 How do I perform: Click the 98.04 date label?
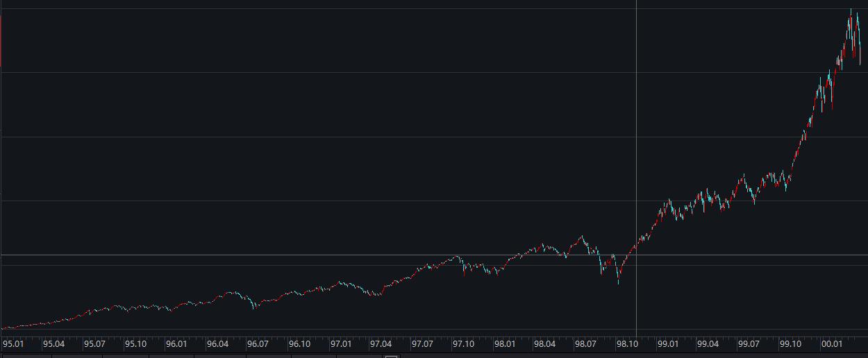pyautogui.click(x=544, y=343)
